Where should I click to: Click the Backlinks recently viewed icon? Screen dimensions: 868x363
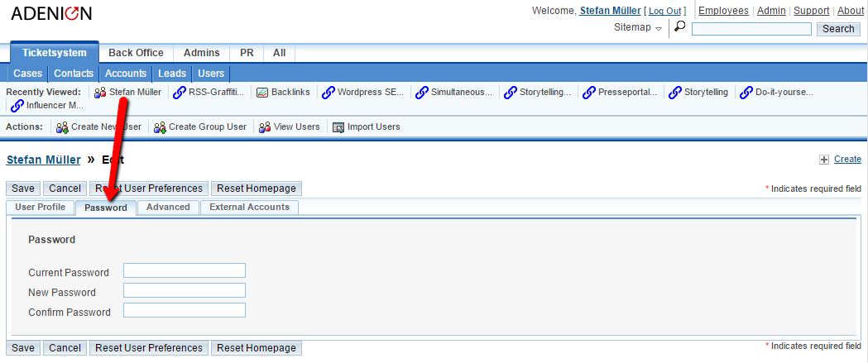pyautogui.click(x=262, y=93)
